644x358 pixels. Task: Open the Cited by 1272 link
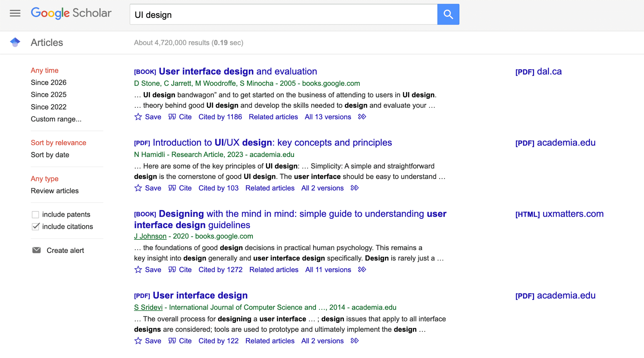pyautogui.click(x=220, y=270)
